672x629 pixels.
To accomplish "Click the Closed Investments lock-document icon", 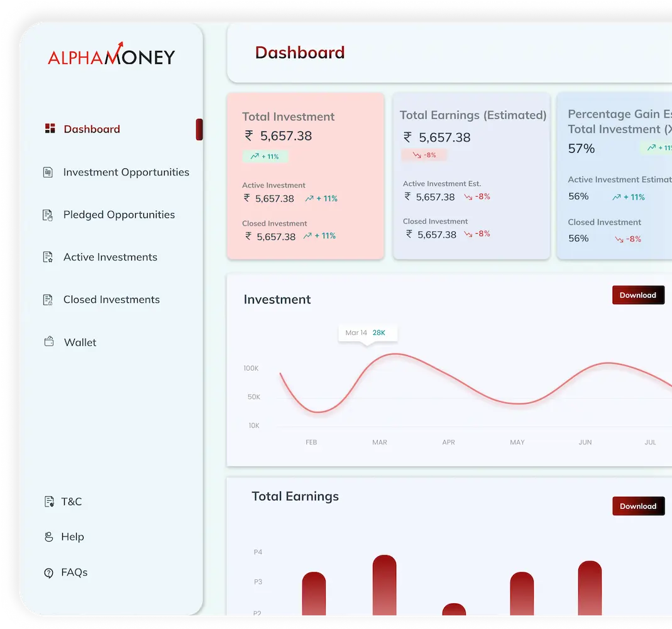I will point(48,300).
